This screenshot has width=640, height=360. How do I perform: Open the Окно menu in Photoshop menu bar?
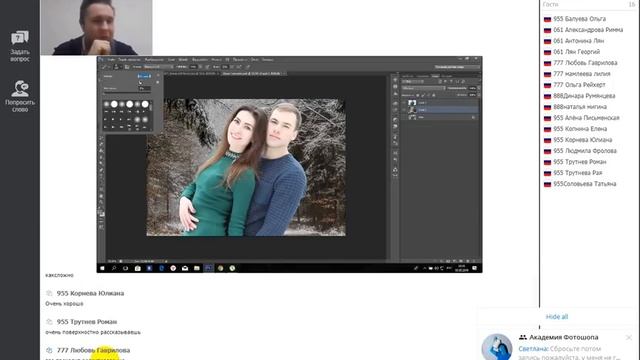click(x=255, y=60)
